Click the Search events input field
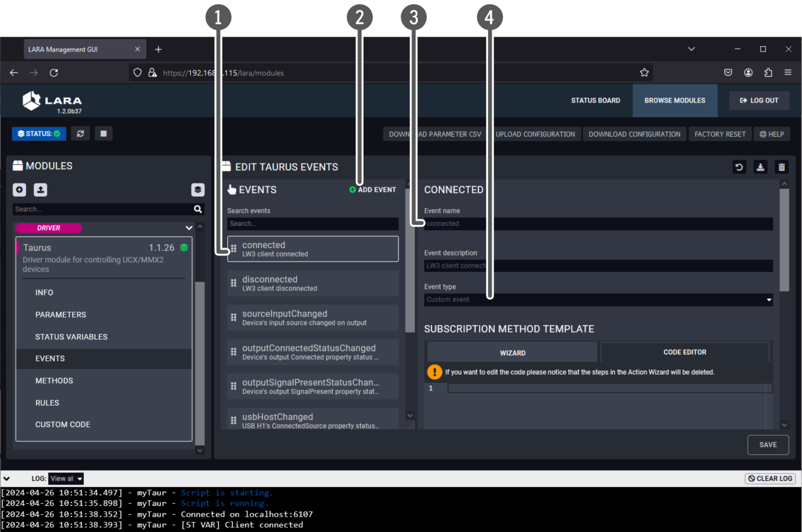802x532 pixels. click(x=313, y=224)
